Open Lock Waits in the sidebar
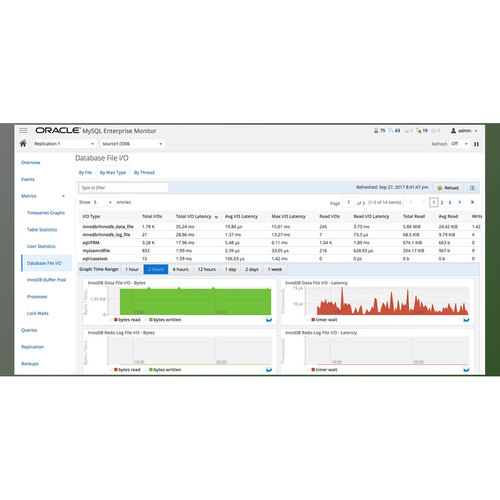The height and width of the screenshot is (500, 500). click(x=38, y=313)
